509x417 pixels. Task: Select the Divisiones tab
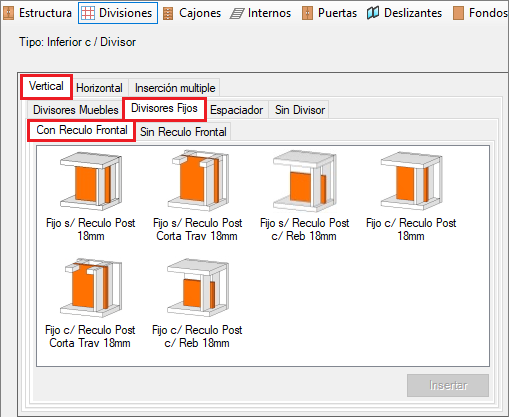point(118,13)
